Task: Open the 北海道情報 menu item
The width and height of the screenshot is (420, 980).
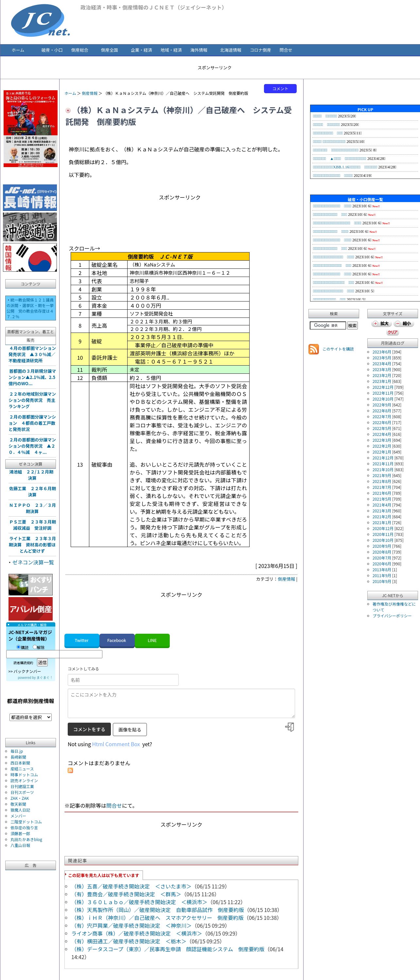Action: coord(231,50)
